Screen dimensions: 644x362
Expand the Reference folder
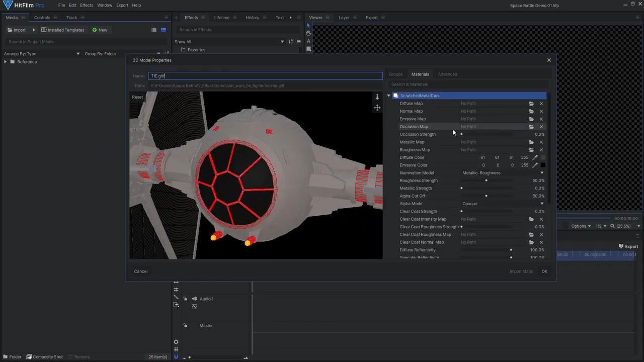tap(6, 62)
